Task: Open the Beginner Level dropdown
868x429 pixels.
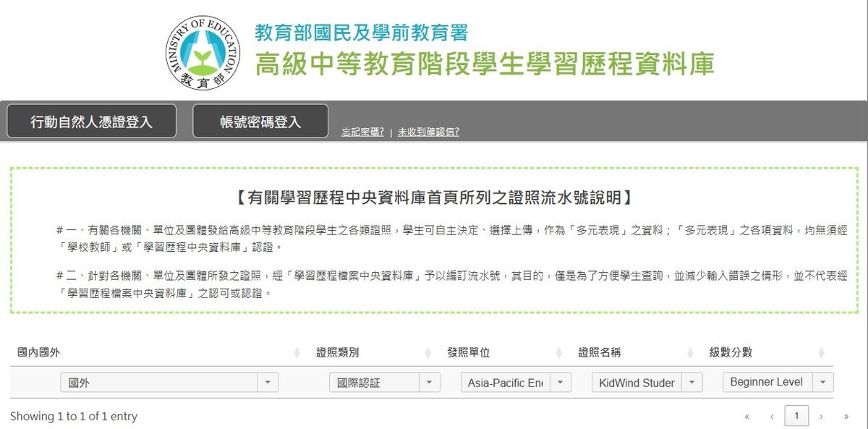Action: [x=778, y=383]
